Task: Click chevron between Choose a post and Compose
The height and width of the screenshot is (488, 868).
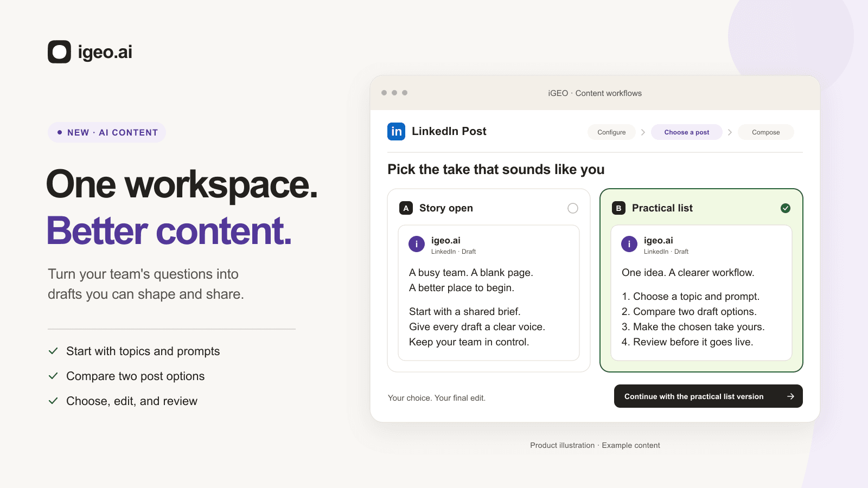Action: (x=730, y=132)
